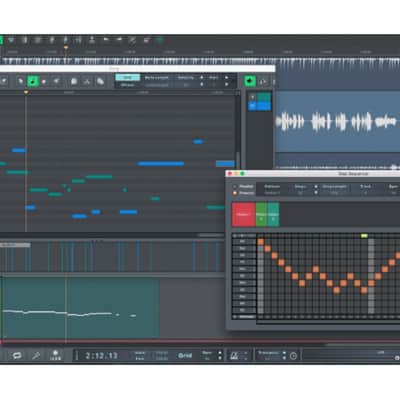Choose the pointer tool in piano roll toolbar

[20, 81]
